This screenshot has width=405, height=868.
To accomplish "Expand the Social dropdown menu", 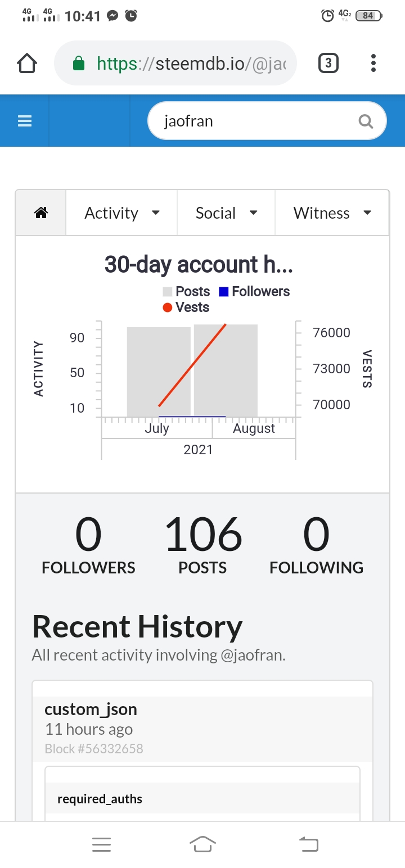I will pos(226,213).
